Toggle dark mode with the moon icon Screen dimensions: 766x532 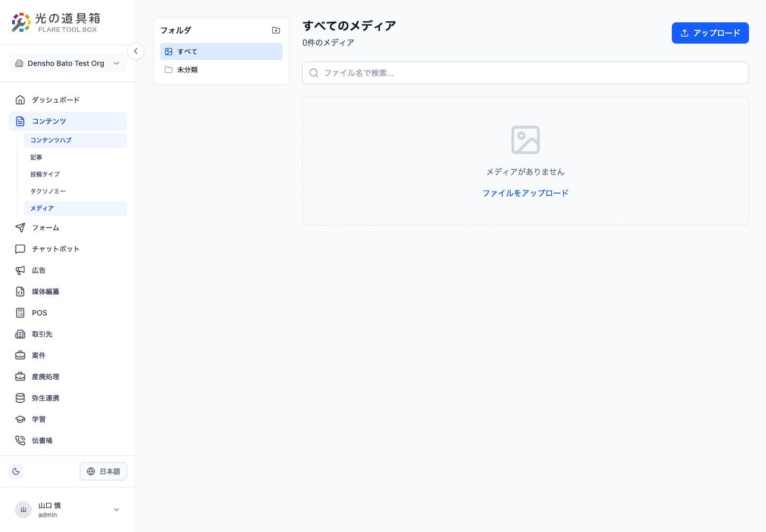(x=16, y=471)
